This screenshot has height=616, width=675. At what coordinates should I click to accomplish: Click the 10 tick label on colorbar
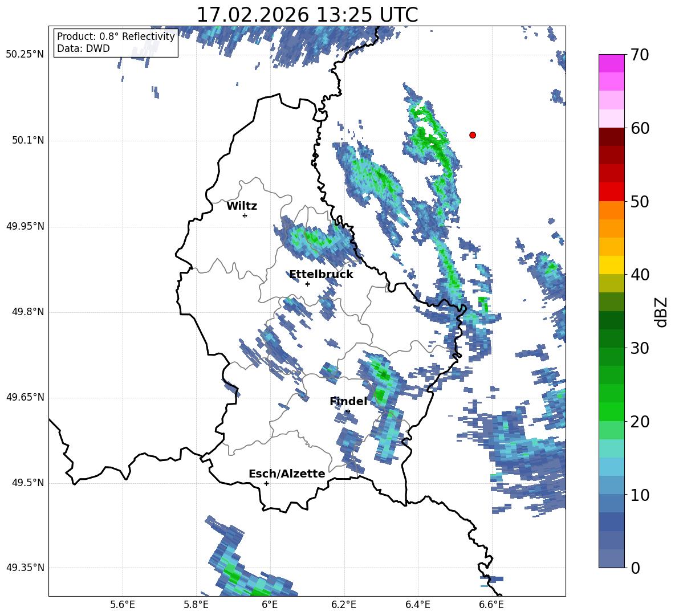click(639, 495)
